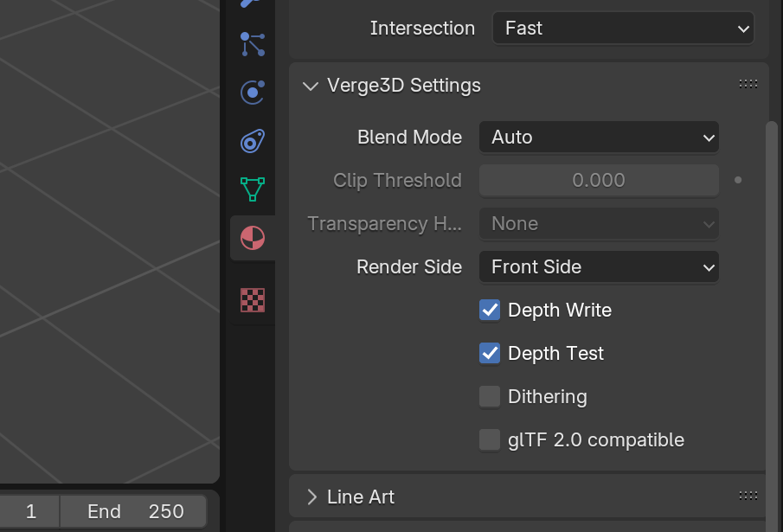Open the Object Constraints properties tab
The width and height of the screenshot is (783, 532).
point(253,141)
